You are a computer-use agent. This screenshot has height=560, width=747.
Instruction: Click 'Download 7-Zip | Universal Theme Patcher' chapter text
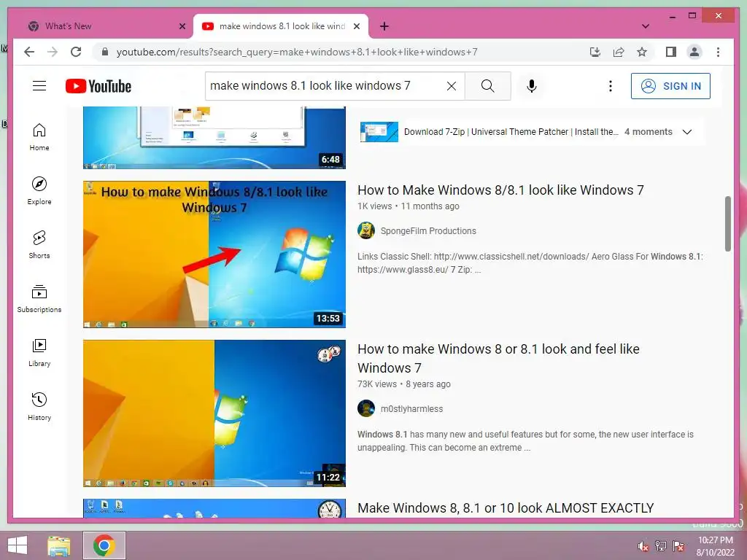[x=511, y=132]
